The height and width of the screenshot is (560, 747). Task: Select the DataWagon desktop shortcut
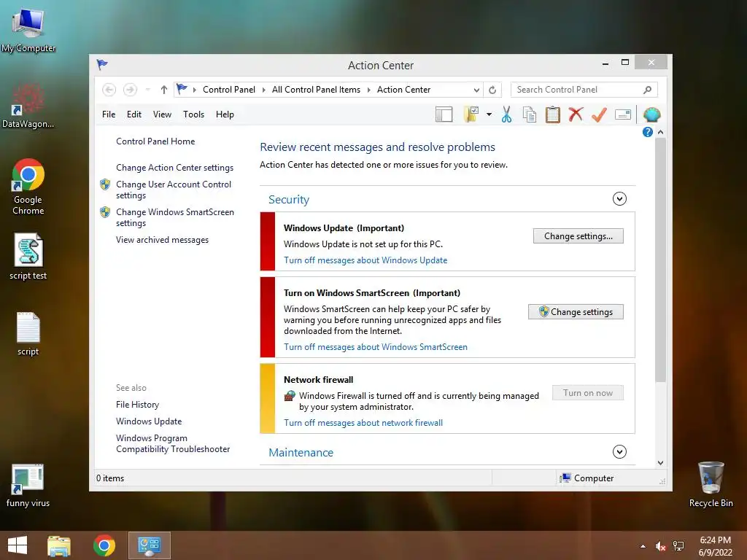point(28,106)
